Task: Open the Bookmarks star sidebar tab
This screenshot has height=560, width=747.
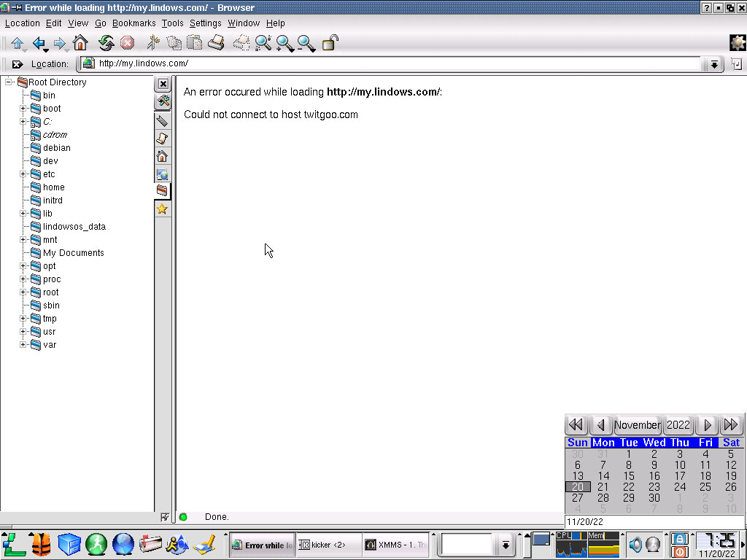Action: [x=162, y=209]
